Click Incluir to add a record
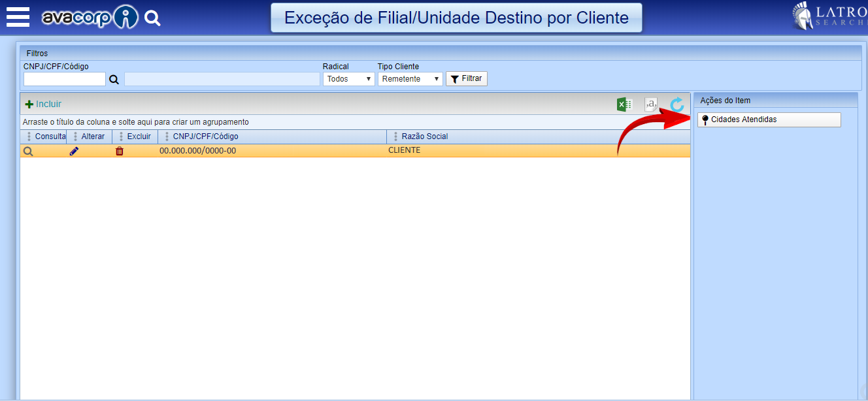 click(43, 104)
